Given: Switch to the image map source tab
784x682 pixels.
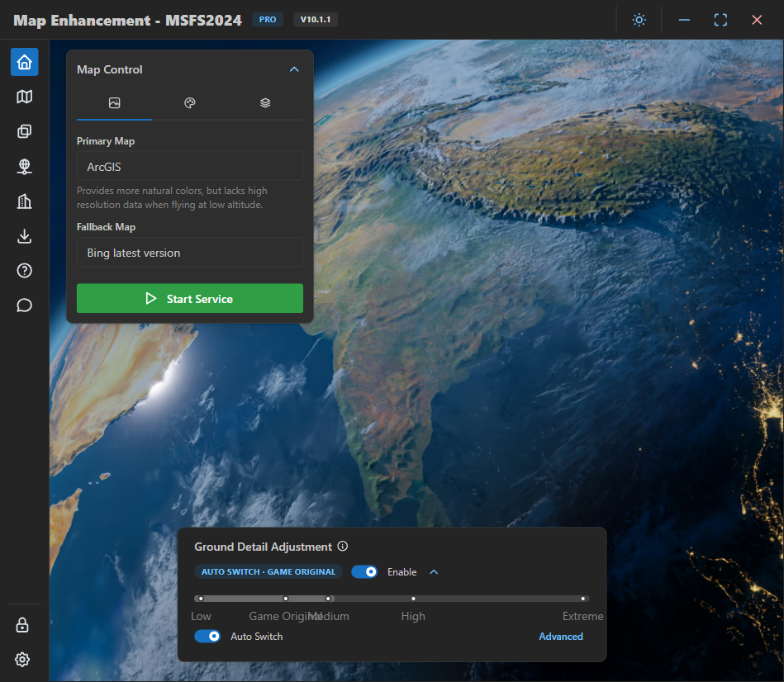Looking at the screenshot, I should (x=115, y=103).
